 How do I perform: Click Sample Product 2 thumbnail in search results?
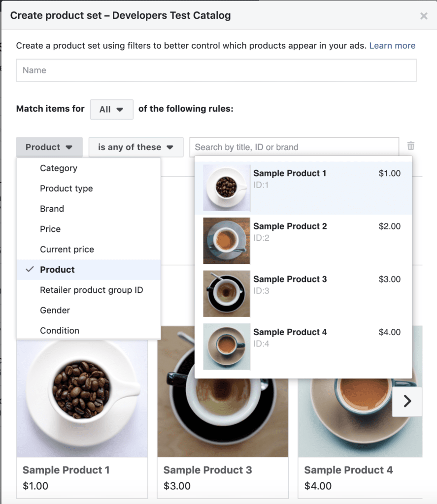tap(227, 241)
